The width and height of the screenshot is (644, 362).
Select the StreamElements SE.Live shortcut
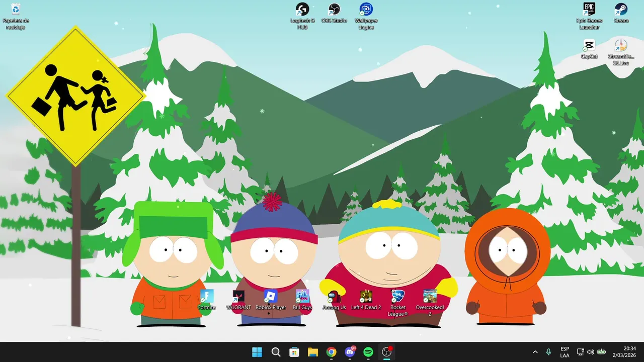tap(621, 52)
